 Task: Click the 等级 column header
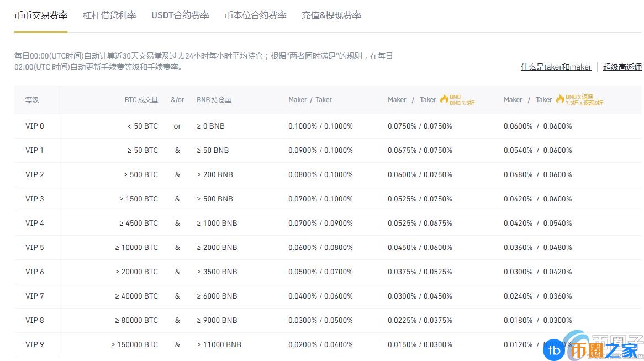[x=32, y=100]
